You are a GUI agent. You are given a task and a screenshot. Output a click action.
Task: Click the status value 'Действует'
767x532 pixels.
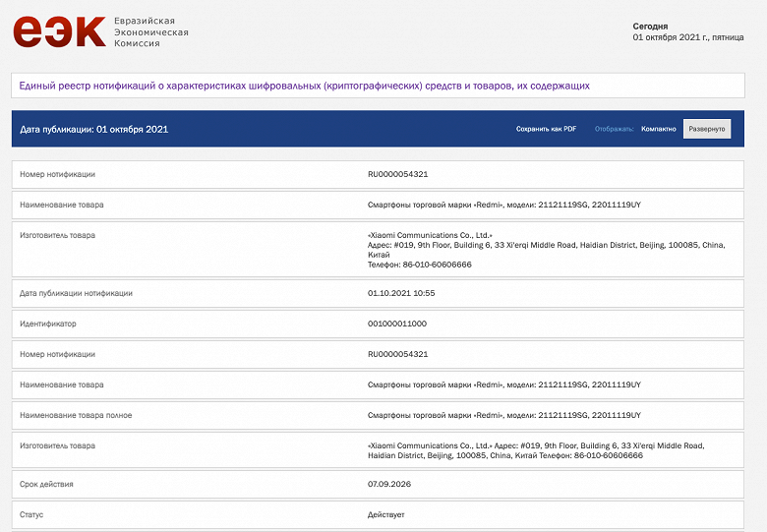[385, 514]
